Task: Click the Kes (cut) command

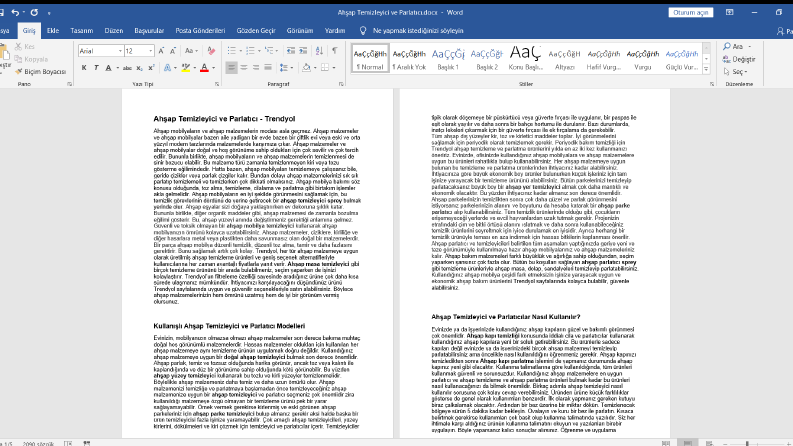Action: [x=25, y=46]
